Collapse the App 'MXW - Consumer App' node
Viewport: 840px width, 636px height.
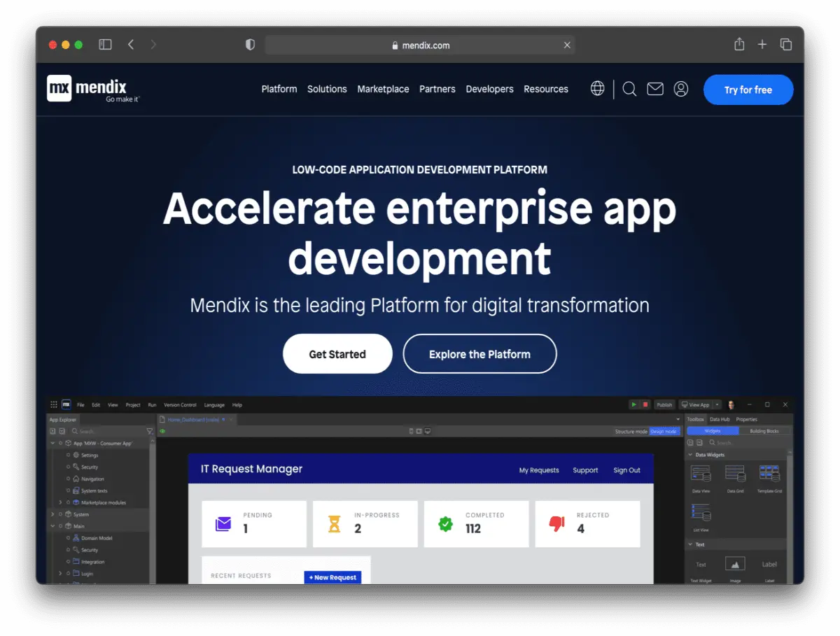click(52, 443)
